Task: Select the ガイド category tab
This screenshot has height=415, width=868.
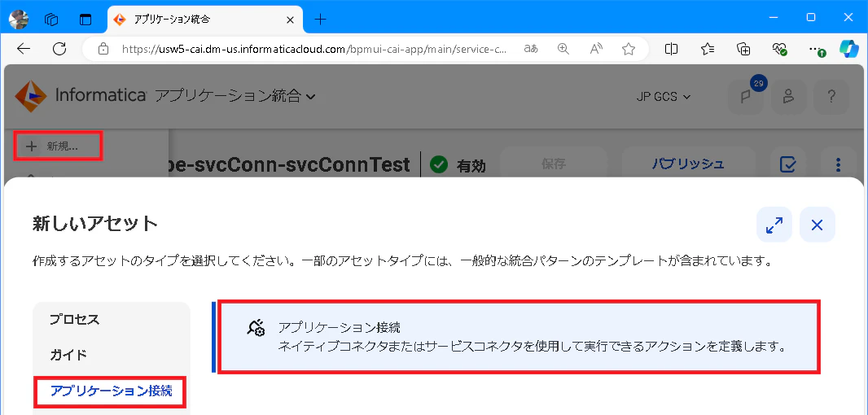Action: (x=68, y=355)
